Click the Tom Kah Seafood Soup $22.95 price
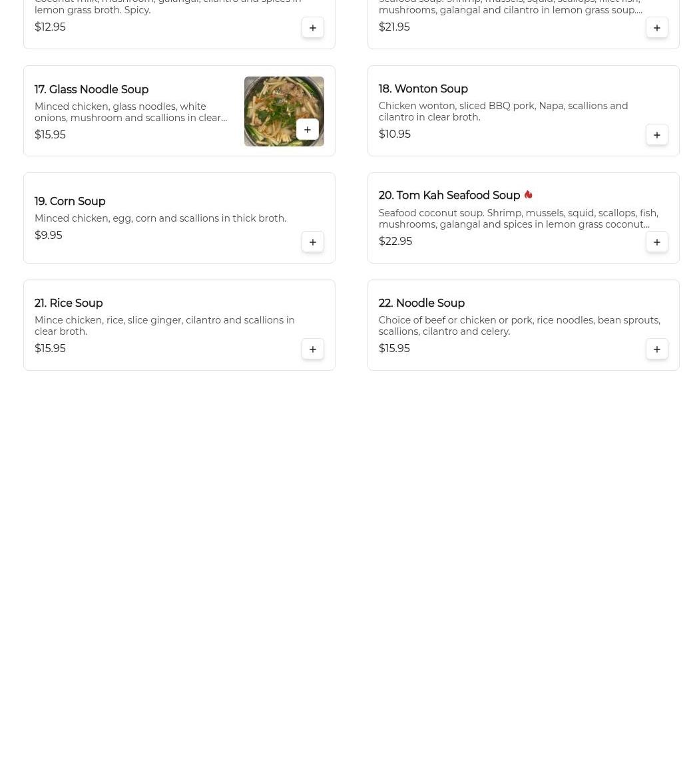 click(395, 241)
